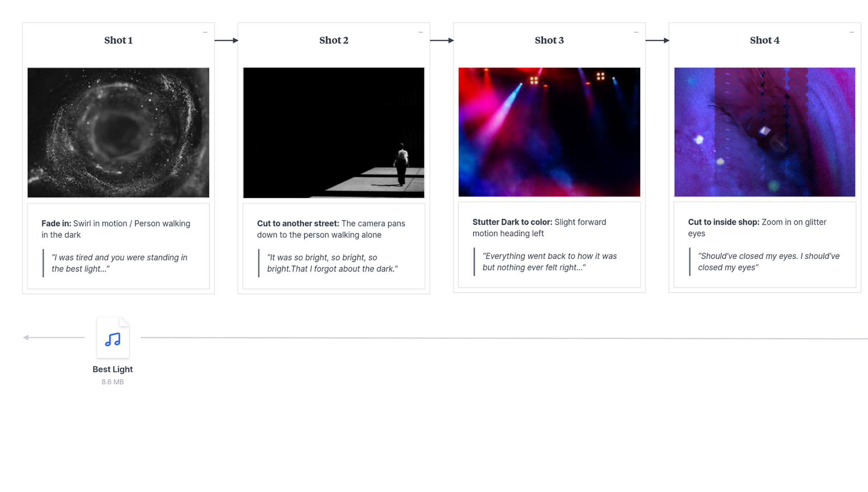The width and height of the screenshot is (868, 492).
Task: Click the quote "Should've closed my eyes"
Action: (x=769, y=262)
